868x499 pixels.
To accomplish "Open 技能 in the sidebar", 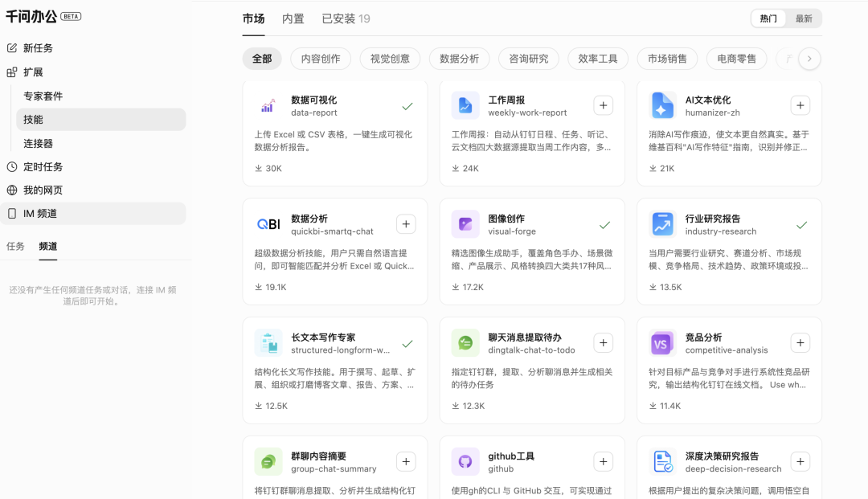I will point(100,120).
